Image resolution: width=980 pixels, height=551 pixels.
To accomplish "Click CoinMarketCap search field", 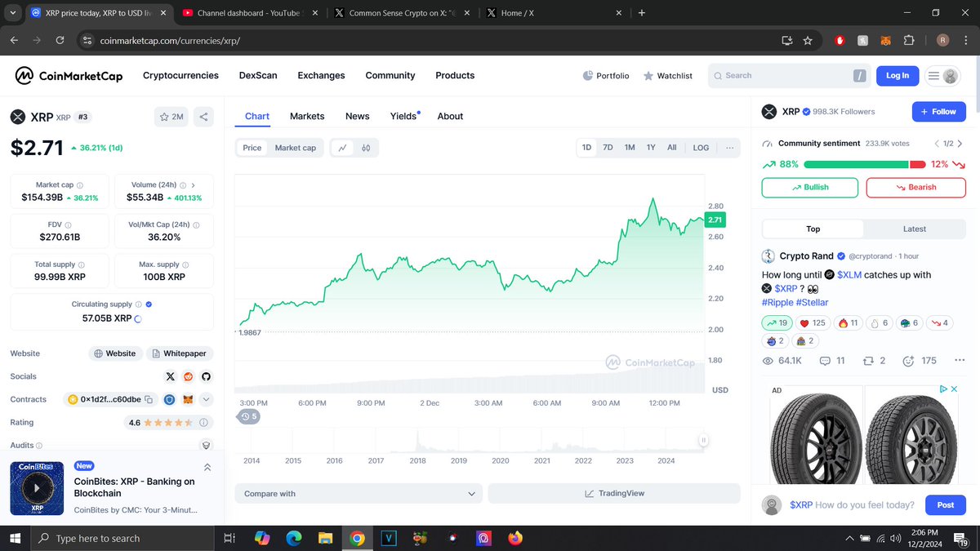I will click(790, 76).
